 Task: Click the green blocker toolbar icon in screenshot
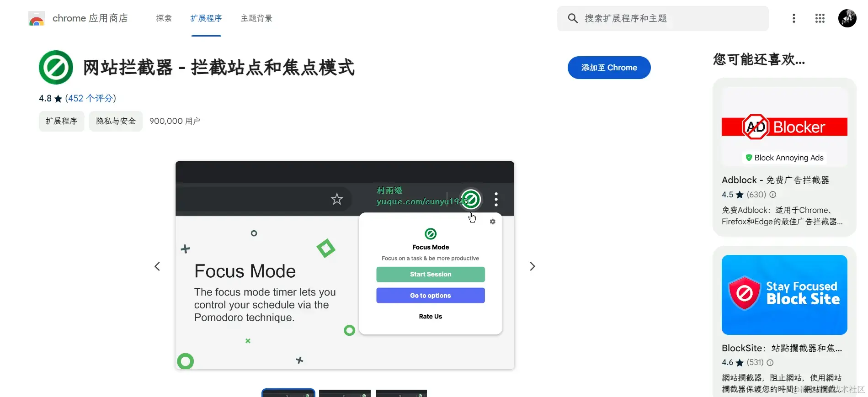pyautogui.click(x=471, y=199)
